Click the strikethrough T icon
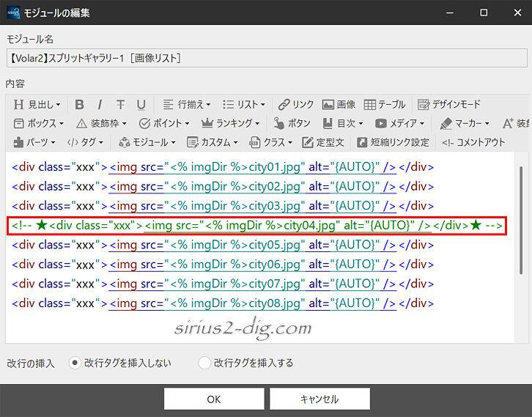 pyautogui.click(x=120, y=105)
